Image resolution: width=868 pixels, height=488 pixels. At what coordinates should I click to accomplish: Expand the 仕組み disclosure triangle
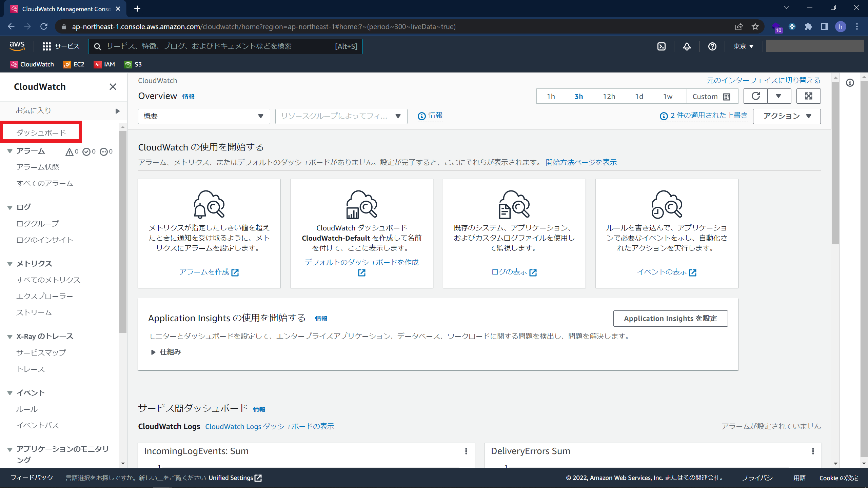(153, 352)
